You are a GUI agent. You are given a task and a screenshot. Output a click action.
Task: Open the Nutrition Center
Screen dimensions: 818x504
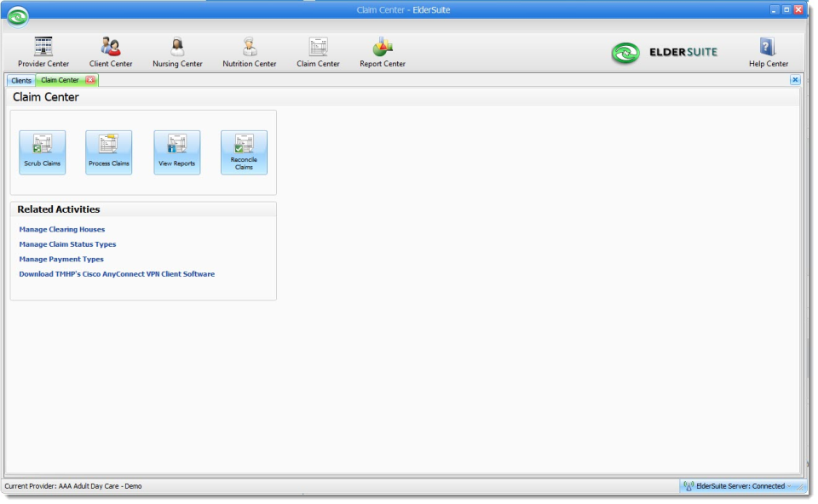250,52
